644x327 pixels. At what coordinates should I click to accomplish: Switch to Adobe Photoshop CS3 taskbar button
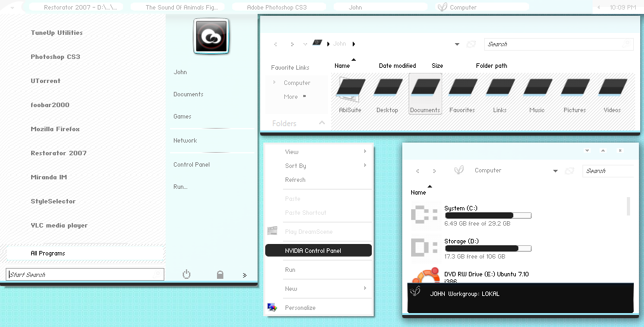click(279, 7)
